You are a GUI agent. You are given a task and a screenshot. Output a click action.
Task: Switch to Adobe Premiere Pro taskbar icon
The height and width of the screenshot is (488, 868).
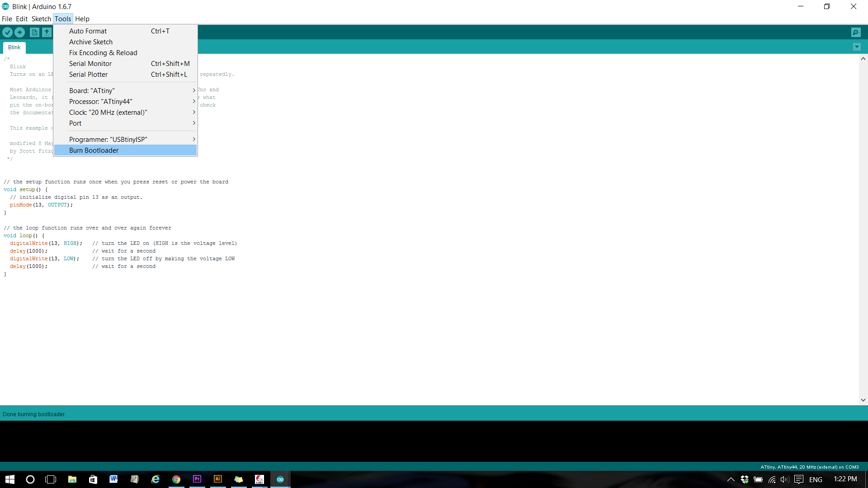tap(197, 479)
